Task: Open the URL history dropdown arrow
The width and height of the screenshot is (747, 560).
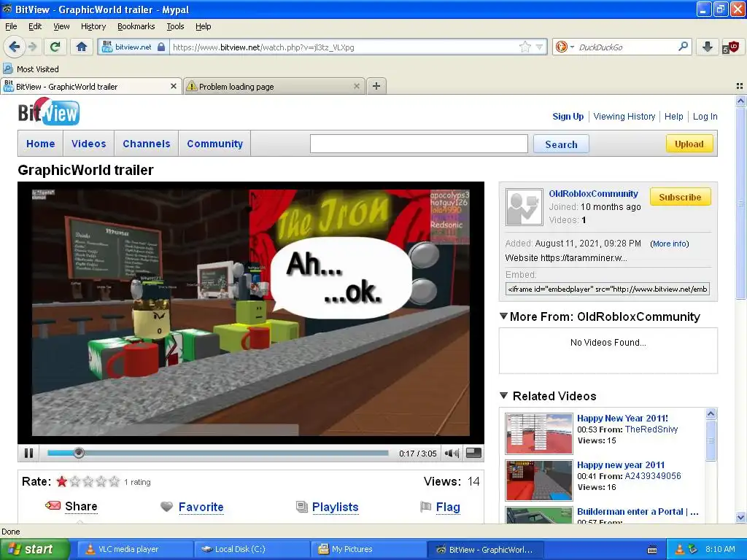Action: tap(539, 47)
